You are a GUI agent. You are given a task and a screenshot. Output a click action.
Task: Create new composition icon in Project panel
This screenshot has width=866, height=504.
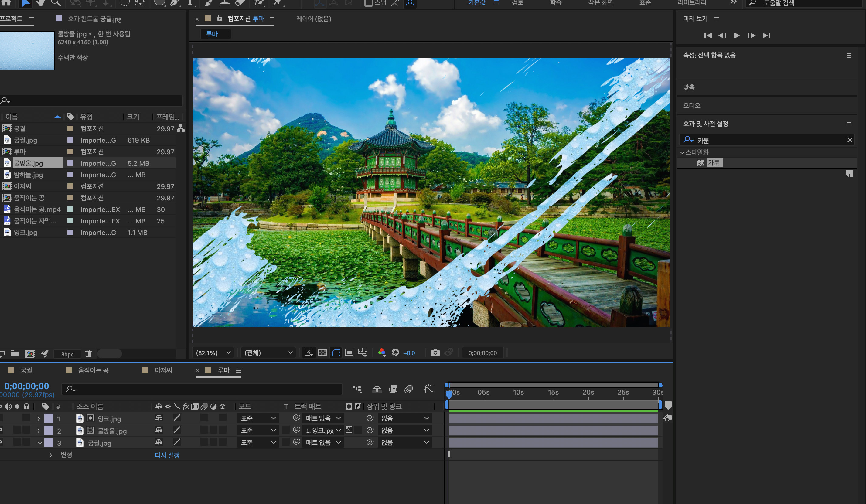click(x=30, y=353)
